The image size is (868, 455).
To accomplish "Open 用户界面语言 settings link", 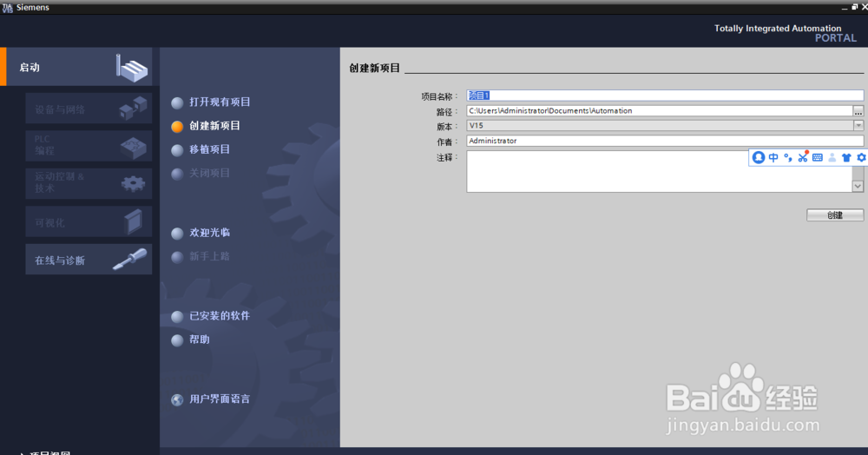I will 220,399.
